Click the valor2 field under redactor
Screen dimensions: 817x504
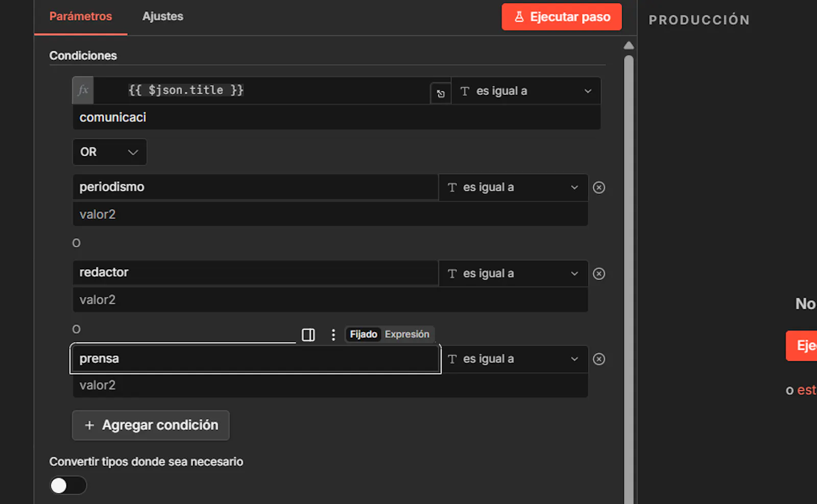click(x=330, y=300)
